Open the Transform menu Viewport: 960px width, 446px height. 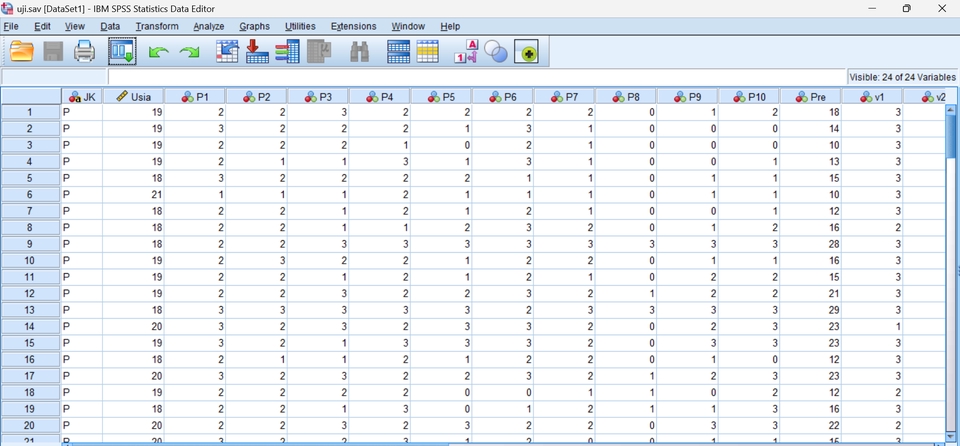(x=157, y=26)
